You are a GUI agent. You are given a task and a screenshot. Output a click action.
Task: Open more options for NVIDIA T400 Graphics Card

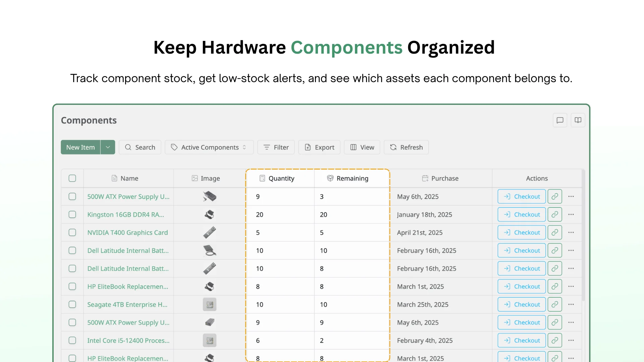click(571, 233)
